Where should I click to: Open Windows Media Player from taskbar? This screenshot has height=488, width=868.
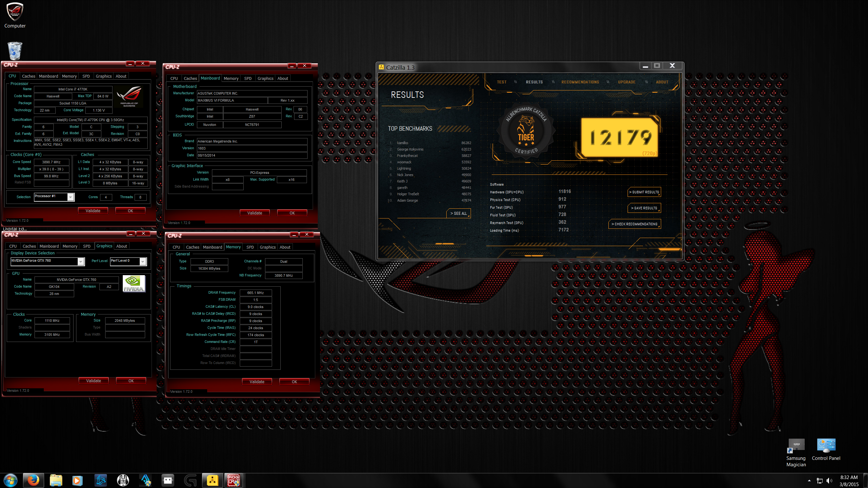[x=77, y=480]
